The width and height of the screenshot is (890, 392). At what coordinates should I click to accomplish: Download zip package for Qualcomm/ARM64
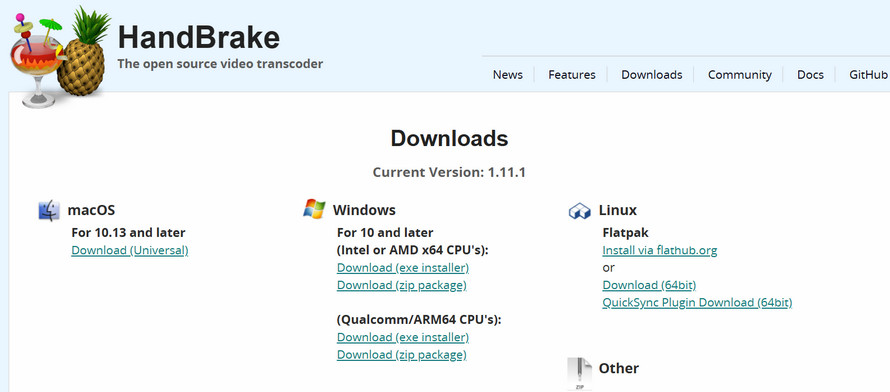click(401, 355)
